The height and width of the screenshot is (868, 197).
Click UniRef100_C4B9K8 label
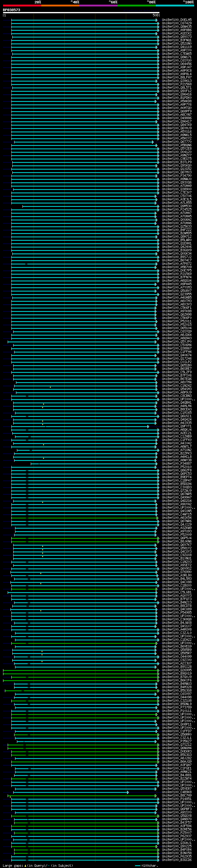[x=177, y=792]
